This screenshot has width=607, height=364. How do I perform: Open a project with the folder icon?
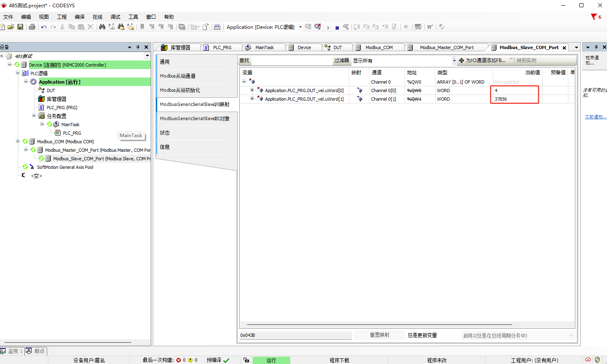11,27
